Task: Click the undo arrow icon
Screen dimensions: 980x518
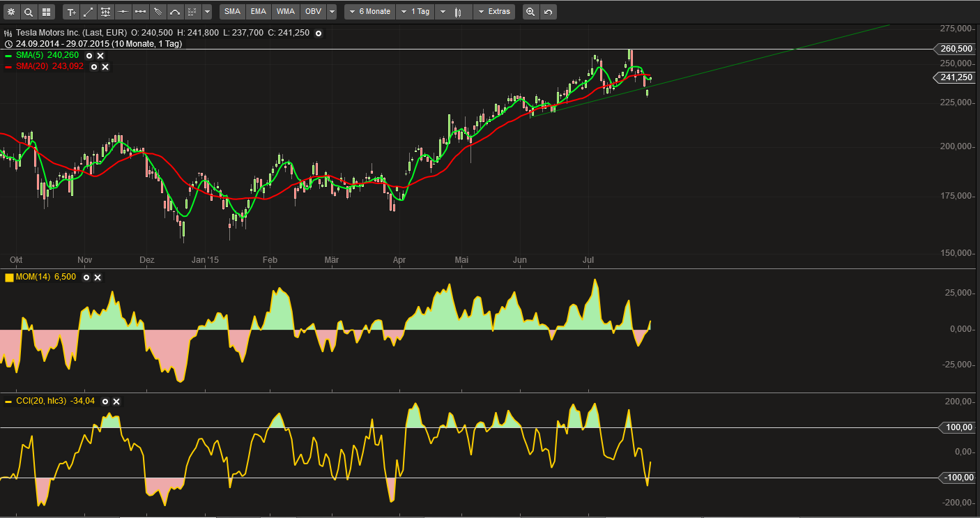Action: click(x=548, y=12)
